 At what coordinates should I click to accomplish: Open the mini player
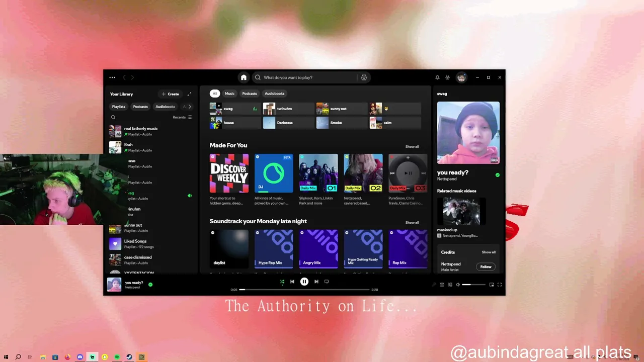point(492,285)
